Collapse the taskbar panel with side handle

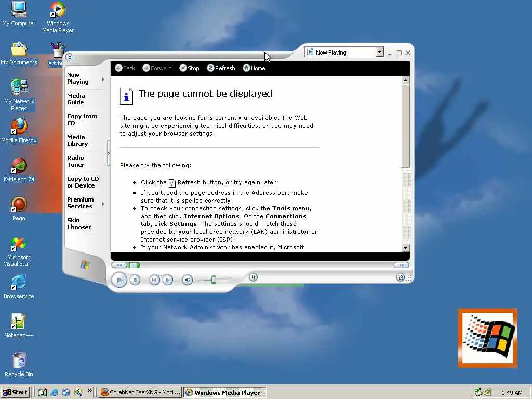click(x=109, y=153)
